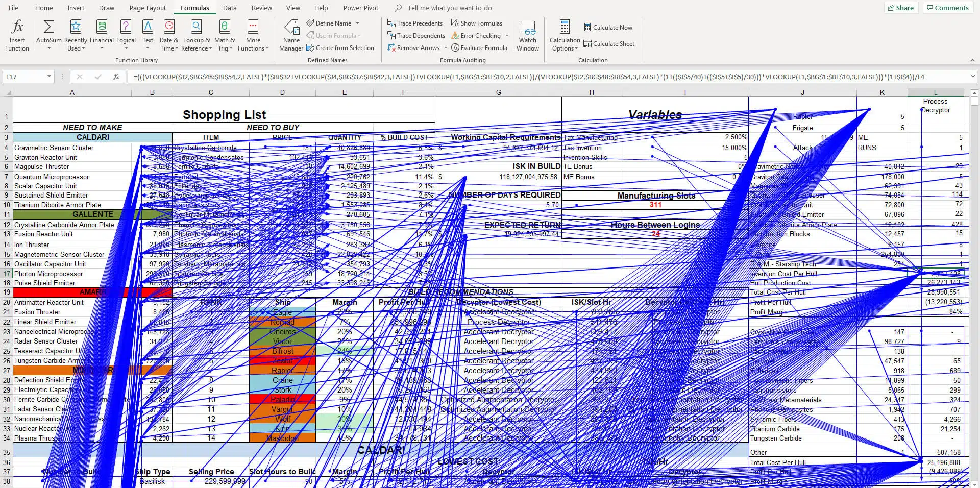This screenshot has width=980, height=488.
Task: Expand the formula bar chevron
Action: (972, 77)
